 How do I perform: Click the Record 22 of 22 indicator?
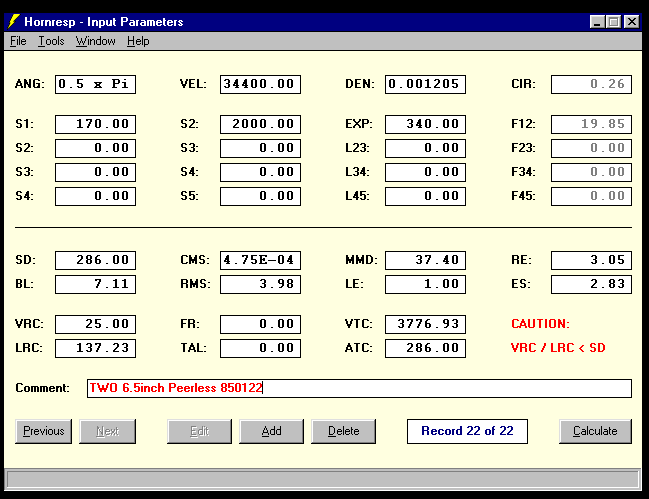(x=467, y=431)
